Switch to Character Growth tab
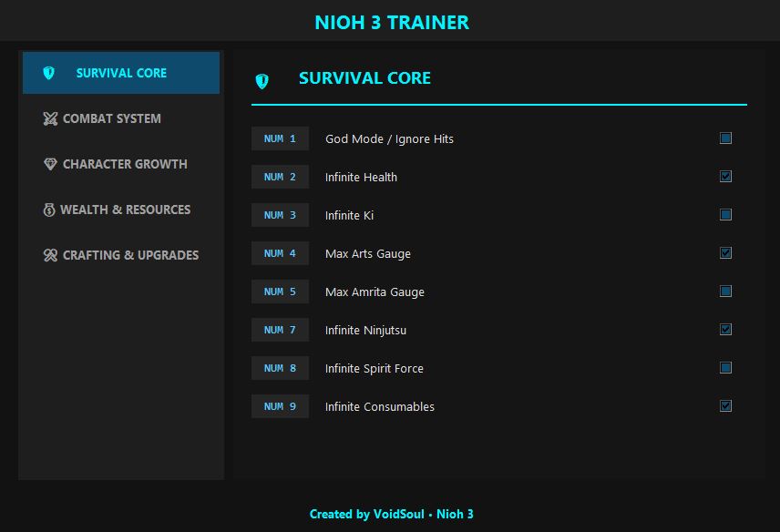780x532 pixels. (x=121, y=164)
